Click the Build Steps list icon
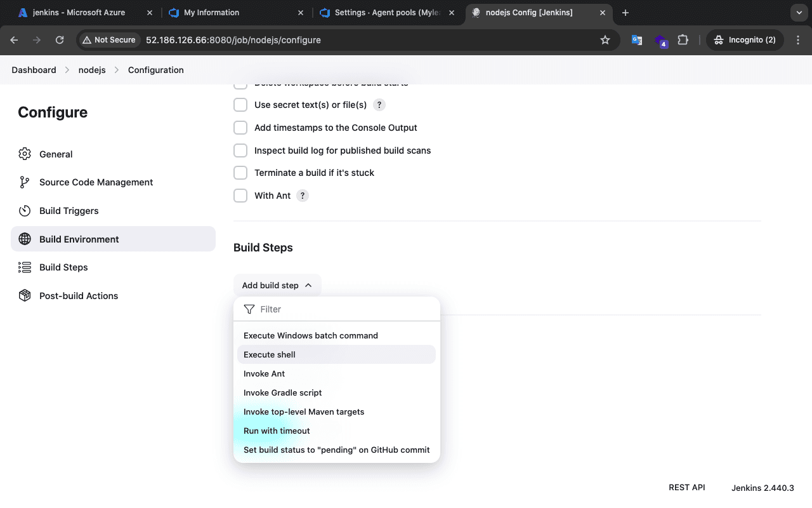 25,267
